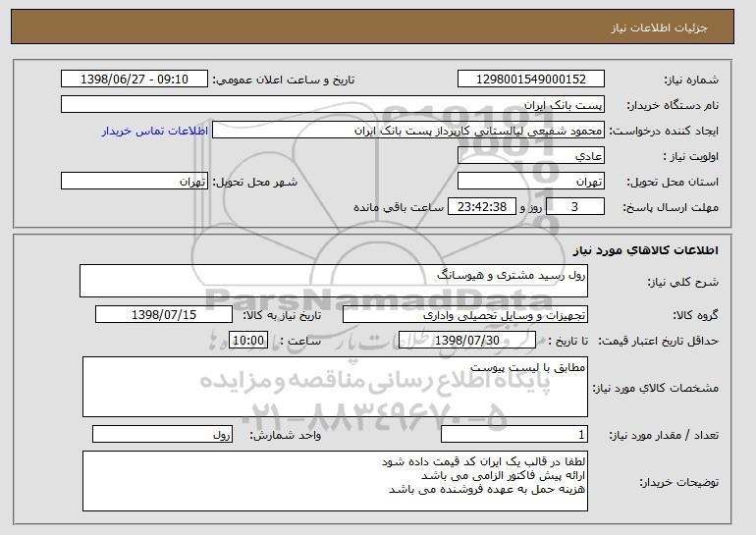Image resolution: width=756 pixels, height=535 pixels.
Task: Click the label شماره نیاز
Action: 691,80
